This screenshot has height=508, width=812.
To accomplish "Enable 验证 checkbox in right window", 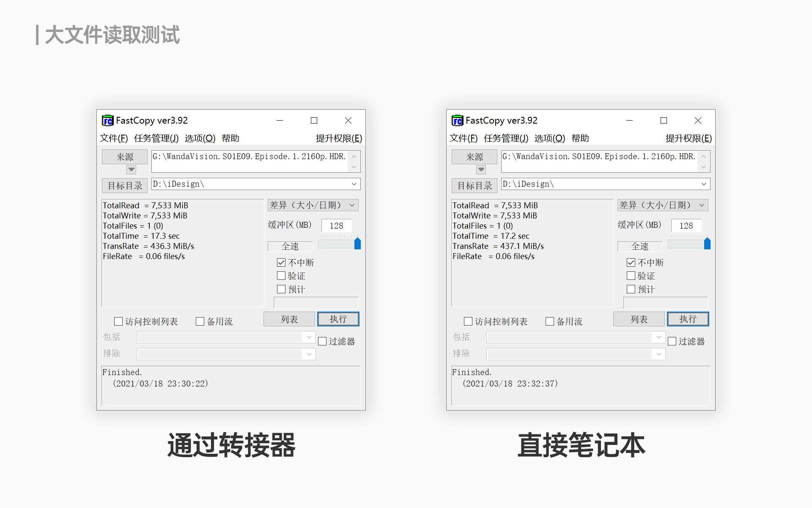I will pos(631,276).
